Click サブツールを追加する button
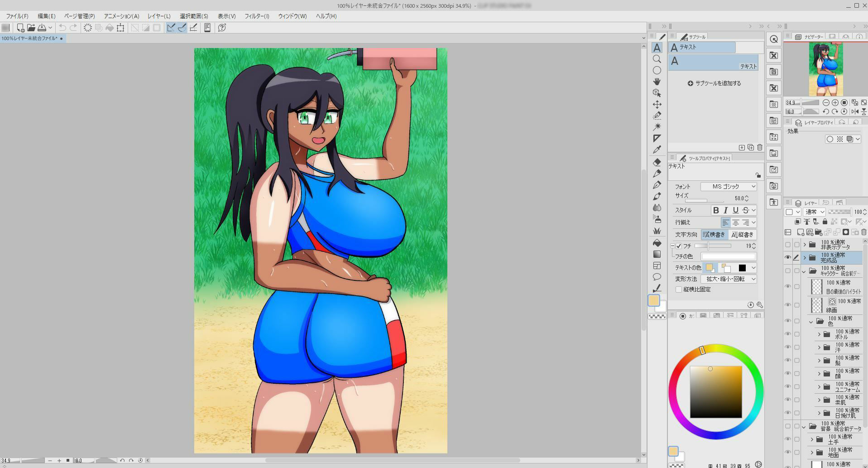This screenshot has width=868, height=468. [x=715, y=83]
